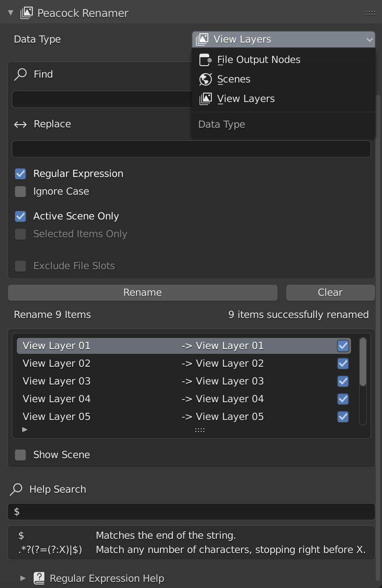Uncheck Active Scene Only option
The width and height of the screenshot is (382, 588).
20,216
